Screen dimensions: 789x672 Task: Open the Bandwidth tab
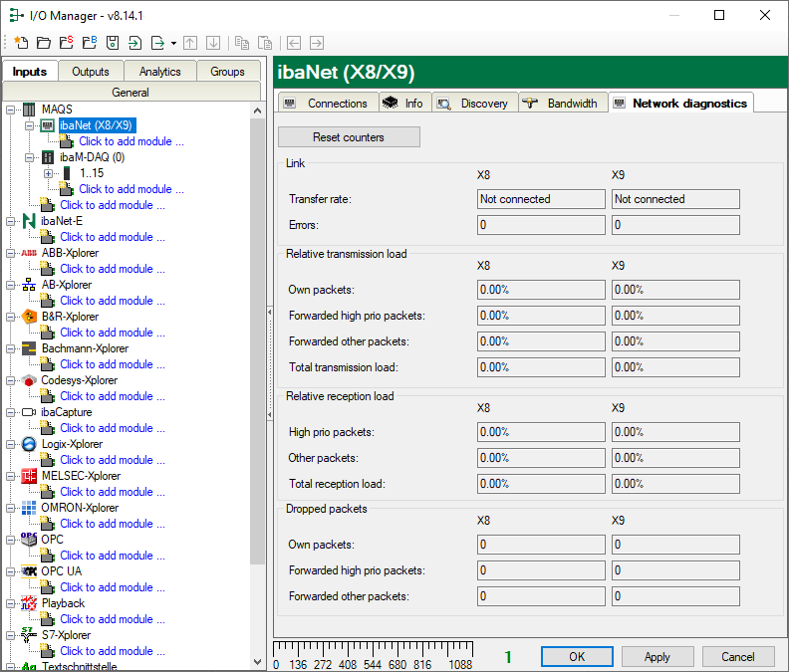(563, 104)
